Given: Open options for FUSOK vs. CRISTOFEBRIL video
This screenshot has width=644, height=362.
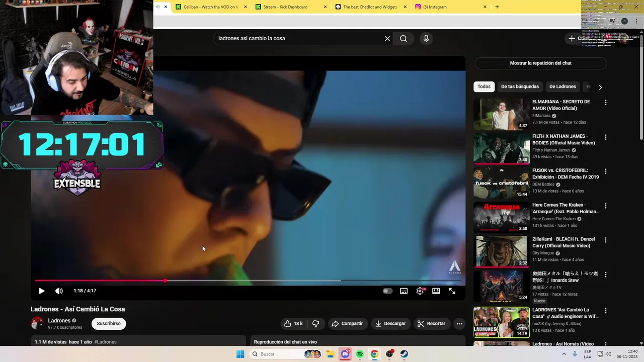Looking at the screenshot, I should click(606, 171).
